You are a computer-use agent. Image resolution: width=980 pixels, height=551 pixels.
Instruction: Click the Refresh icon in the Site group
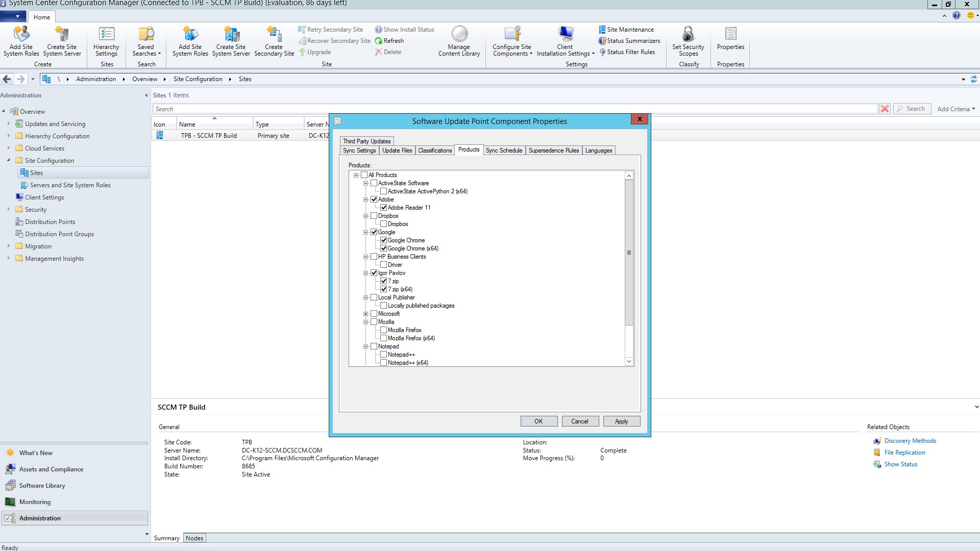pos(379,41)
